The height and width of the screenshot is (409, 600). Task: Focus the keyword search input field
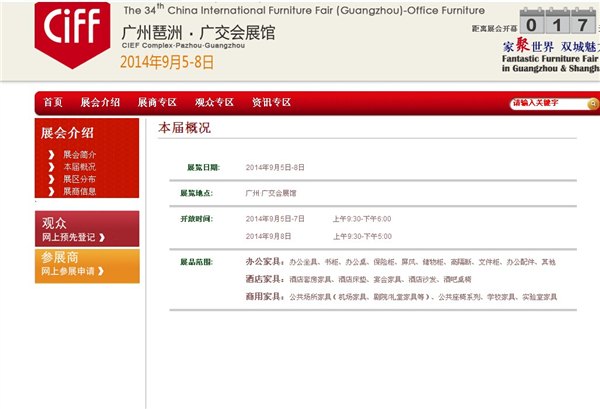click(549, 103)
